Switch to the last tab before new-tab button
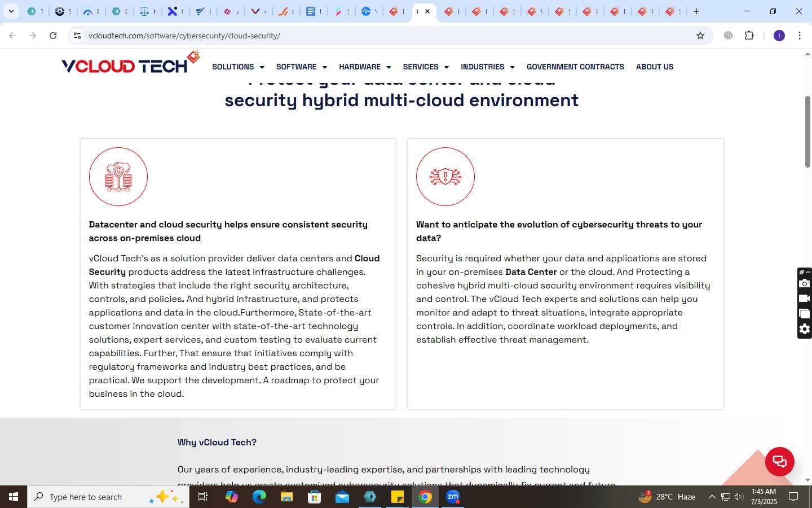 [x=673, y=11]
